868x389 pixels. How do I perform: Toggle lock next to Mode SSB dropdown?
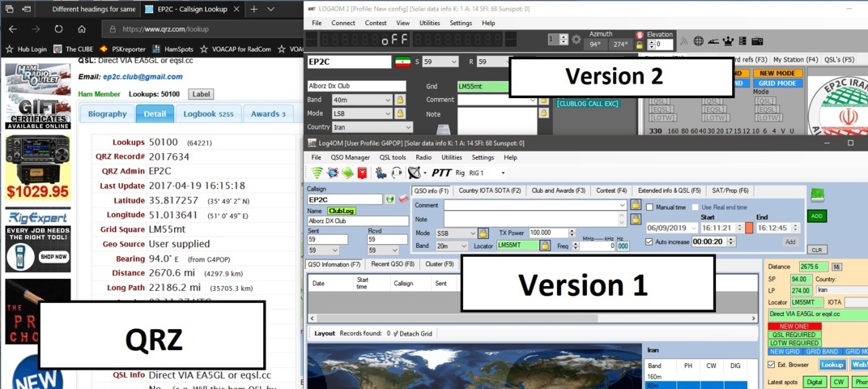point(483,233)
